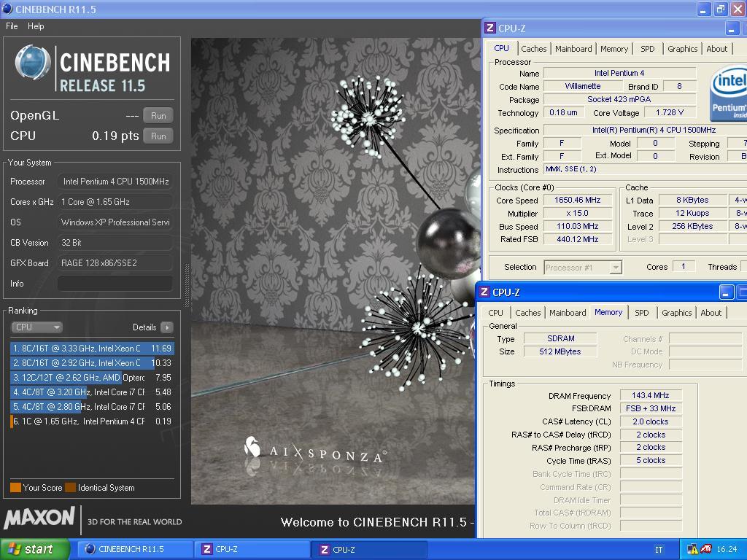Switch to CPU tab in lower CPU-Z window
This screenshot has height=560, width=747.
pos(495,313)
